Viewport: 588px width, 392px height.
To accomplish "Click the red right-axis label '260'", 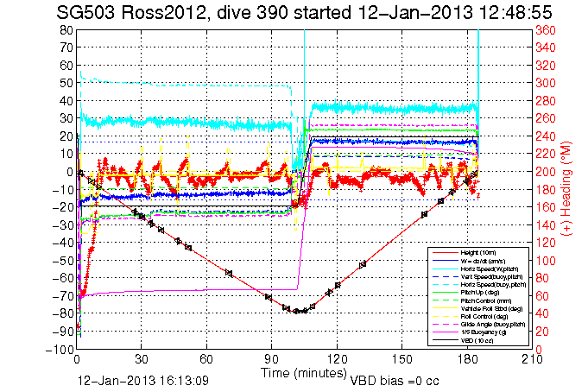I will point(546,118).
